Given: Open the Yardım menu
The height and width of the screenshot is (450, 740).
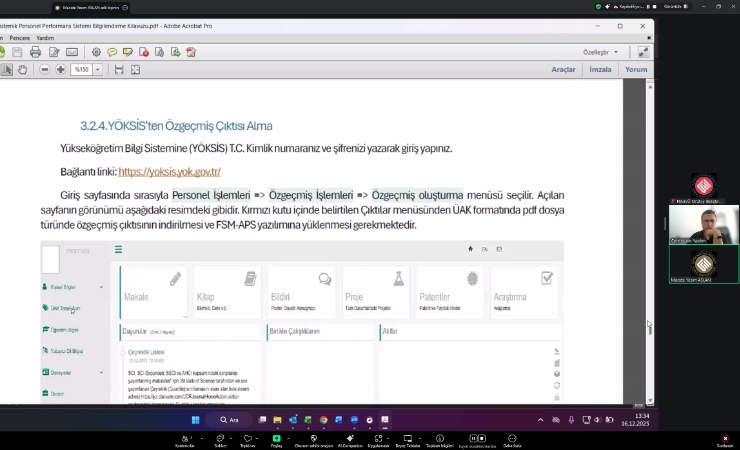Looking at the screenshot, I should click(45, 37).
